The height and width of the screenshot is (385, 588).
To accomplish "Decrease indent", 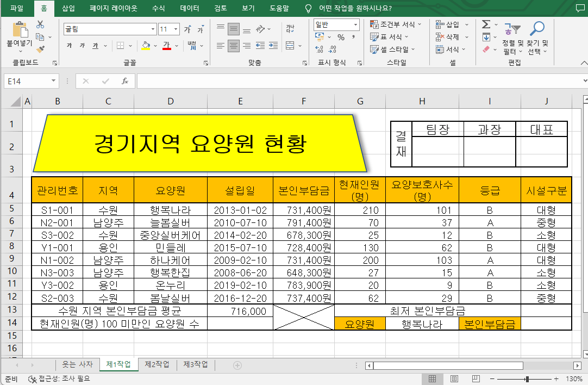I will 260,46.
